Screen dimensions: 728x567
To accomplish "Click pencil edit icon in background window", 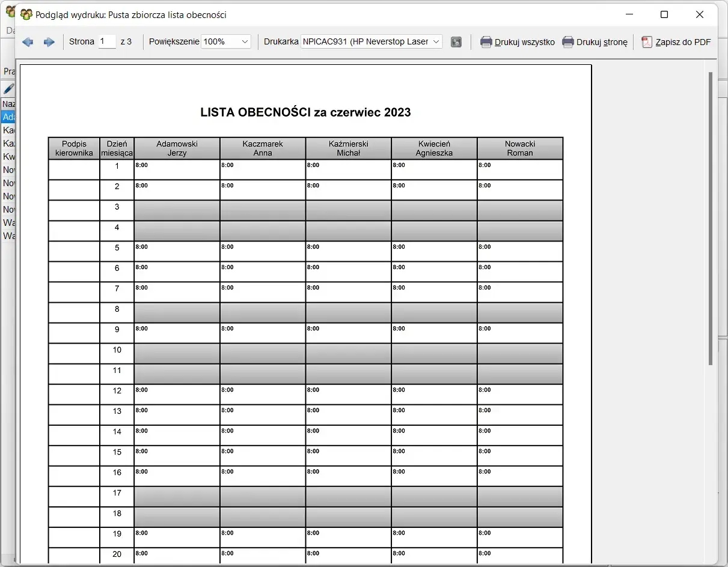I will coord(8,89).
